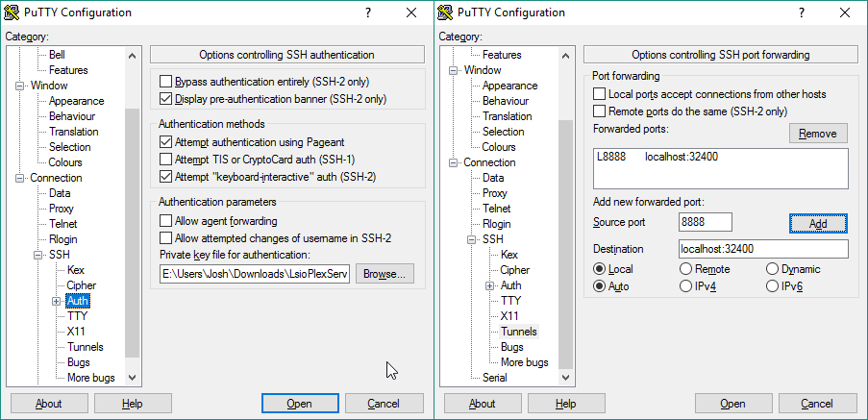Select Bell in the left window tree
Image resolution: width=868 pixels, height=420 pixels.
(x=57, y=55)
